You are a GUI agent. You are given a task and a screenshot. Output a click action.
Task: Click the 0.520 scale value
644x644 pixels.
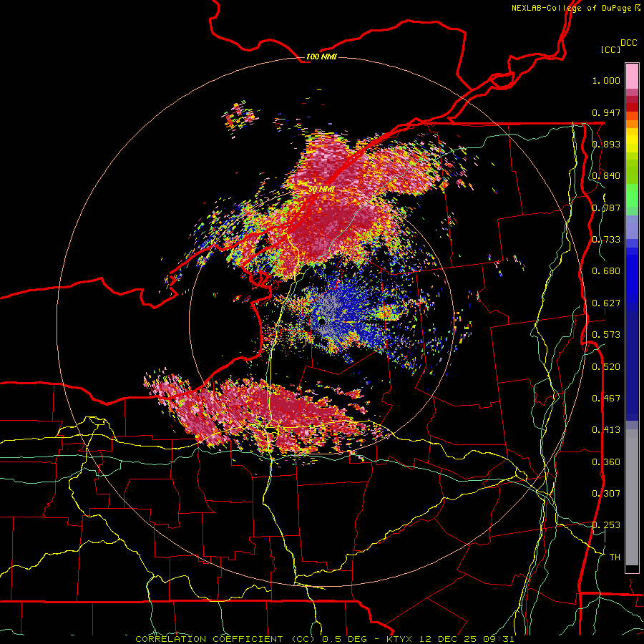tap(606, 367)
